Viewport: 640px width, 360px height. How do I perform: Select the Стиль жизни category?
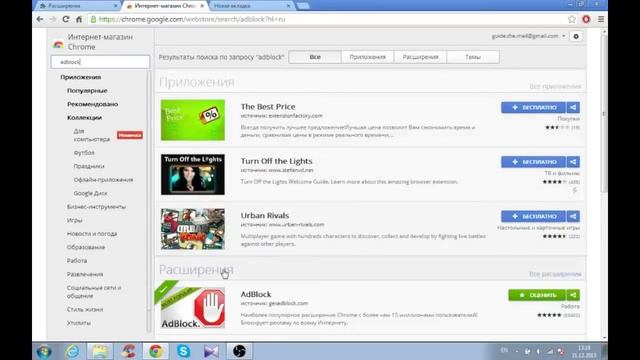[85, 309]
